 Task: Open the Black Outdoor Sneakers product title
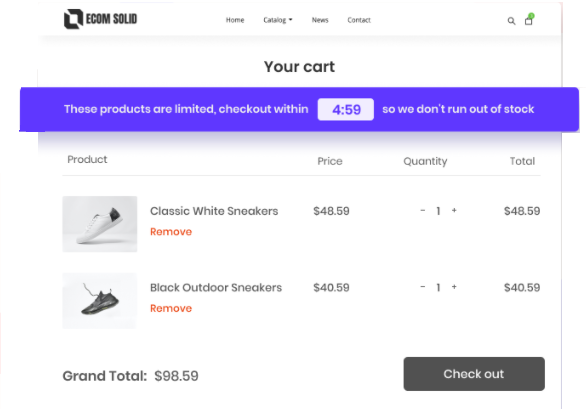216,287
